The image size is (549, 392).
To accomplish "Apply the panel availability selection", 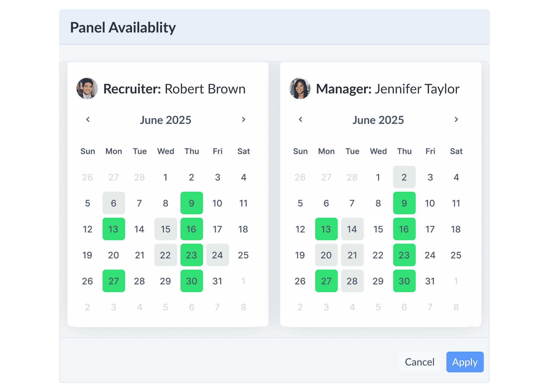I will 465,362.
